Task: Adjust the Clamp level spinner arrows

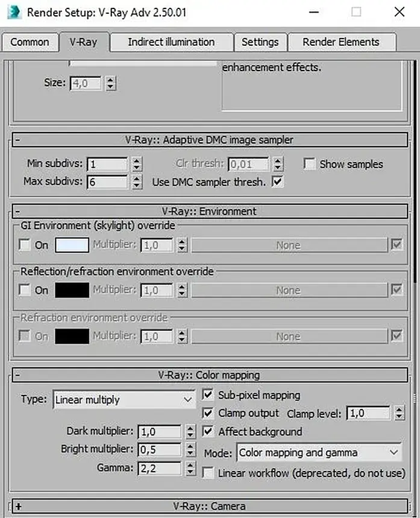Action: [399, 413]
